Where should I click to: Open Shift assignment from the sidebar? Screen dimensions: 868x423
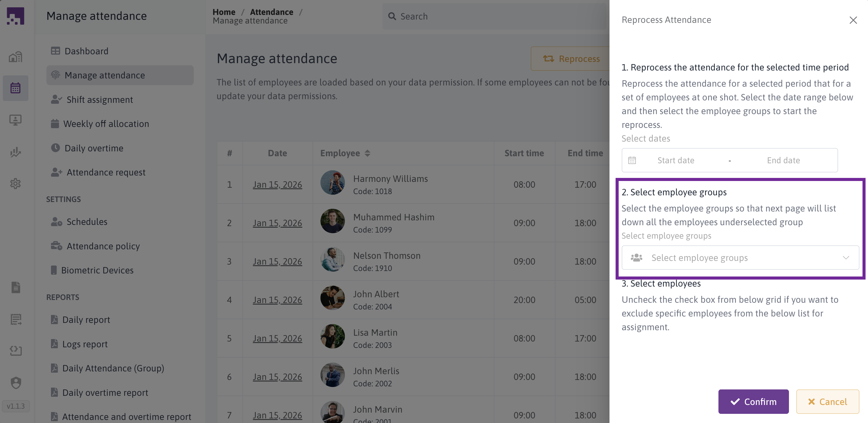point(99,99)
